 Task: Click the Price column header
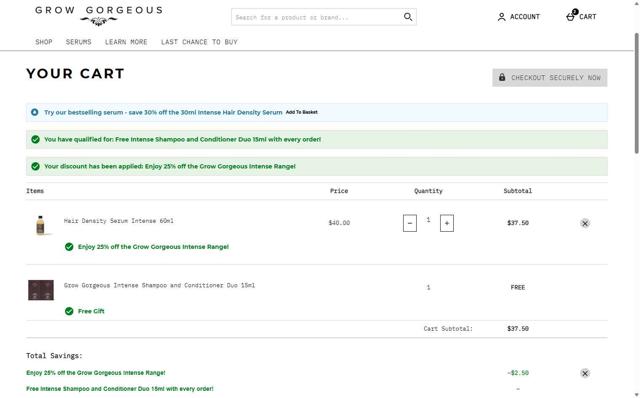coord(339,191)
